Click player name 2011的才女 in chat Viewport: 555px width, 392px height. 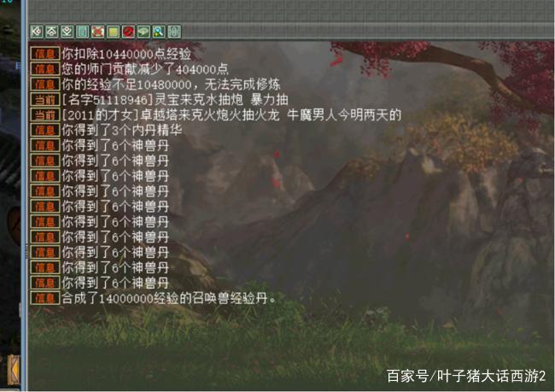point(100,114)
